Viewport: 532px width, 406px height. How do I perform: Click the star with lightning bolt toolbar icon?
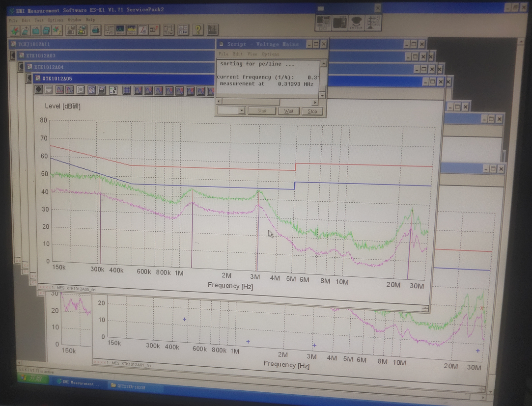pyautogui.click(x=57, y=30)
